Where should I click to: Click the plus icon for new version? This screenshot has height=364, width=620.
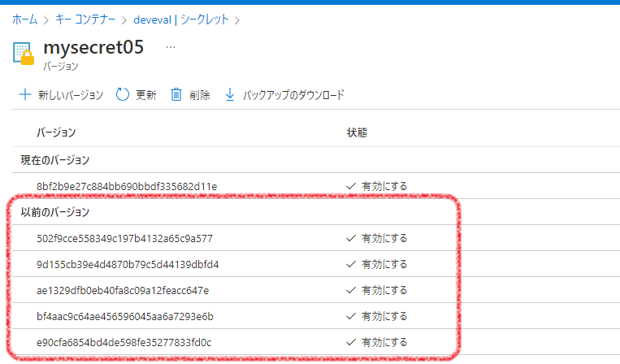tap(24, 95)
